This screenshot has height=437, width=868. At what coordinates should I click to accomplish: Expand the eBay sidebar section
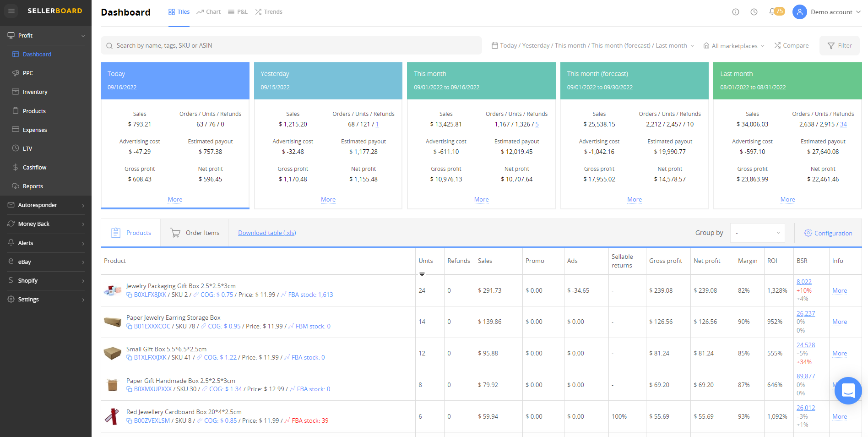tap(83, 262)
